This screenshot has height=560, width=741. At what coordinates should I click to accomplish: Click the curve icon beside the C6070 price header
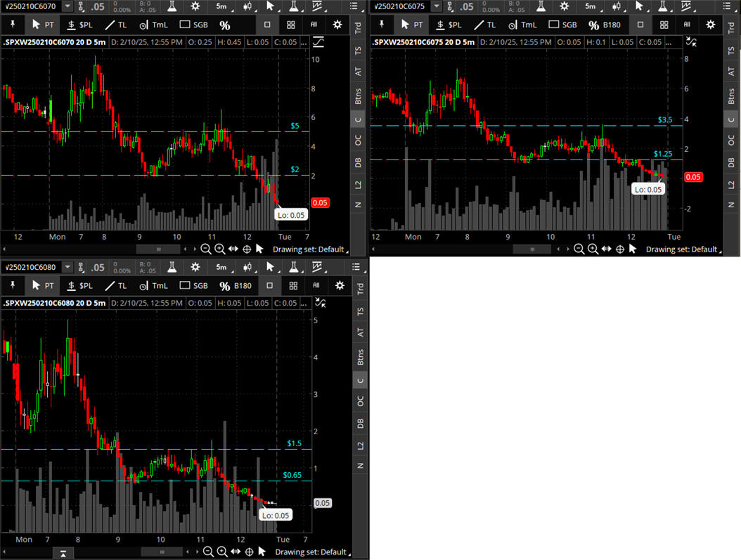318,42
